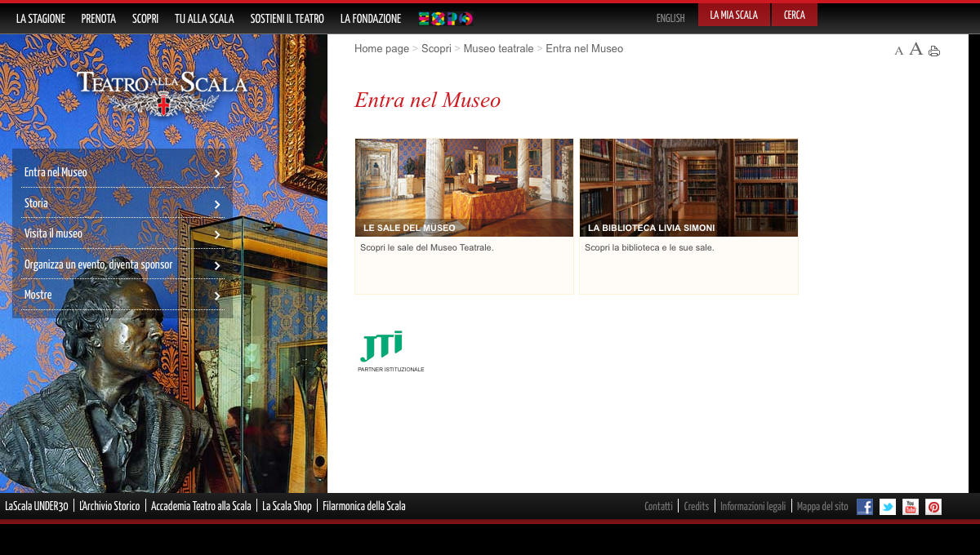
Task: Decrease text size with the small A
Action: coord(899,51)
